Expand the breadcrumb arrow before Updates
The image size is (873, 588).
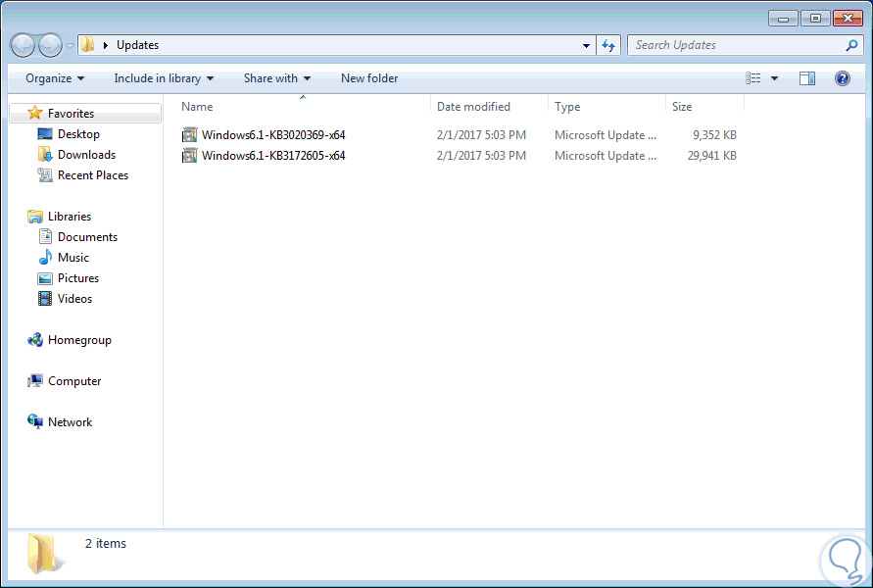pos(105,45)
